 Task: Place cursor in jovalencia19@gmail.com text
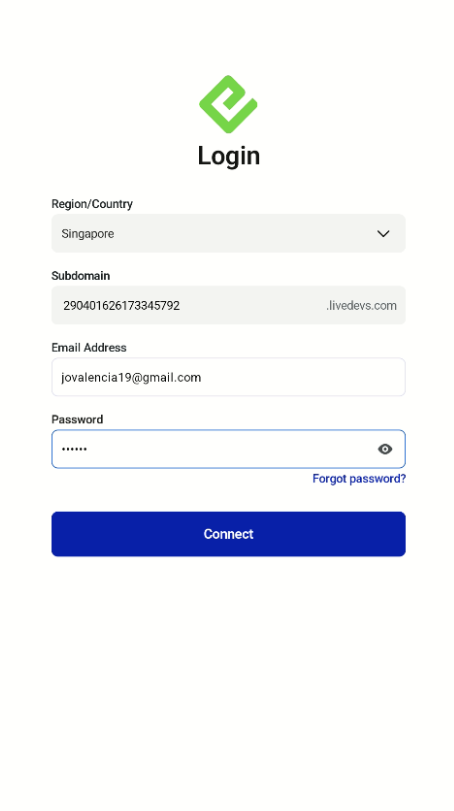click(131, 378)
